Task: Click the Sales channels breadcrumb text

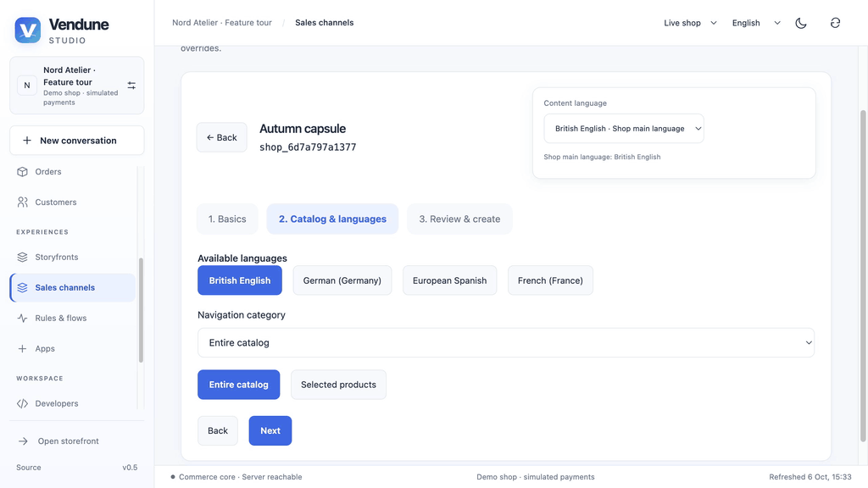Action: click(325, 23)
